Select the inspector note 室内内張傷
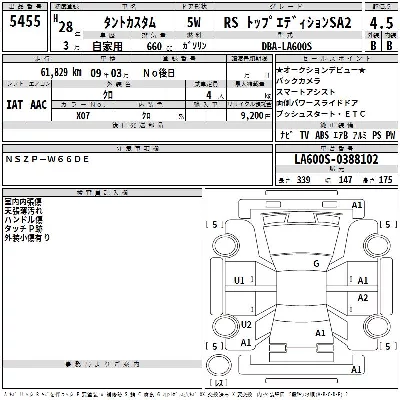Viewport: 400px width, 400px height. point(23,202)
